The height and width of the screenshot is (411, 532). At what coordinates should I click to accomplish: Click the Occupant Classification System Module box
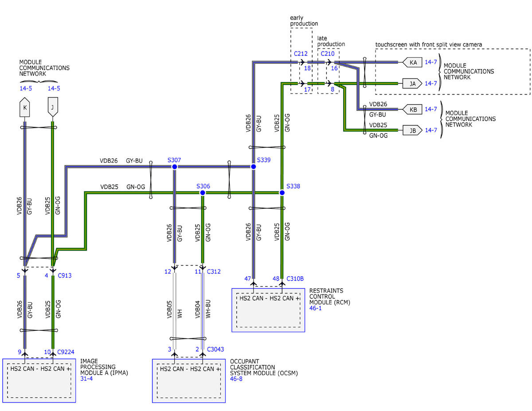[x=188, y=380]
